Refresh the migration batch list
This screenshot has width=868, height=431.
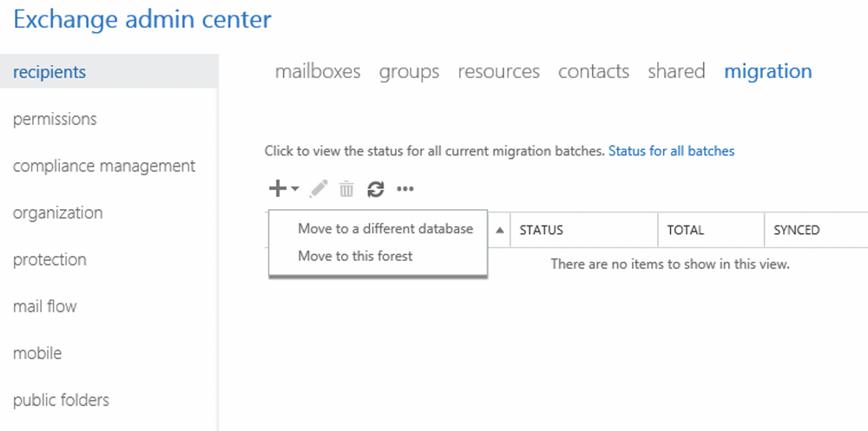[x=375, y=190]
